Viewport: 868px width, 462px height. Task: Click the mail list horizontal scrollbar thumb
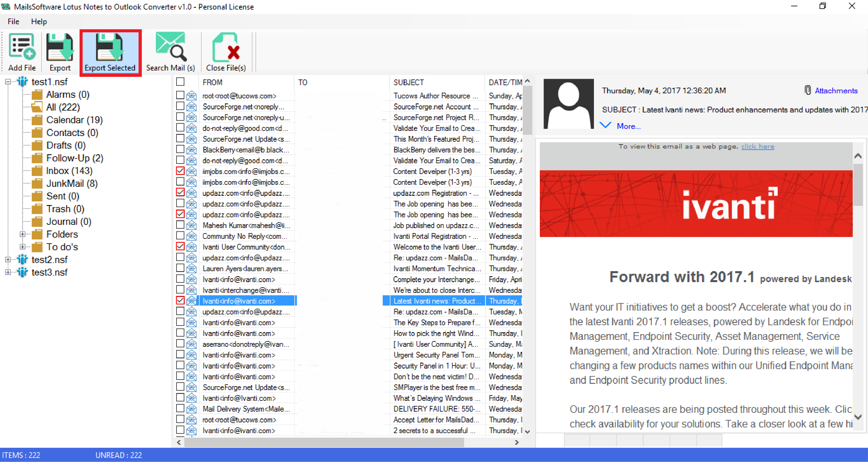coord(324,442)
